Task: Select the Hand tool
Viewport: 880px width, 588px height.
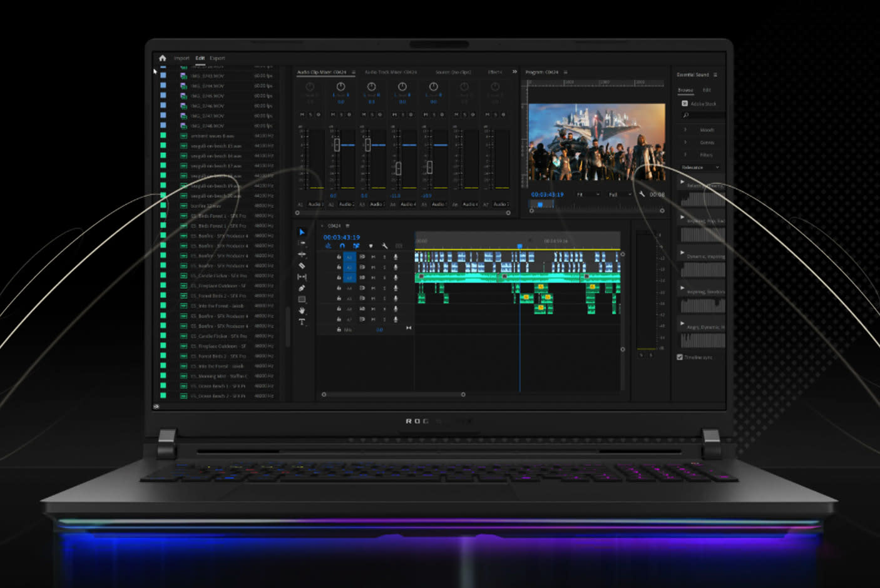Action: pos(302,310)
